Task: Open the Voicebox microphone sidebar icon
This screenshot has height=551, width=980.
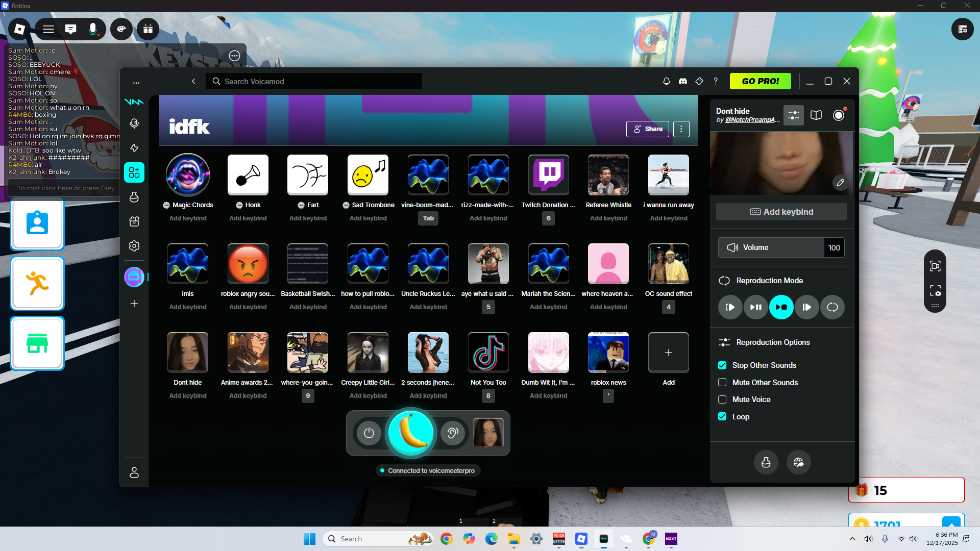Action: point(134,123)
